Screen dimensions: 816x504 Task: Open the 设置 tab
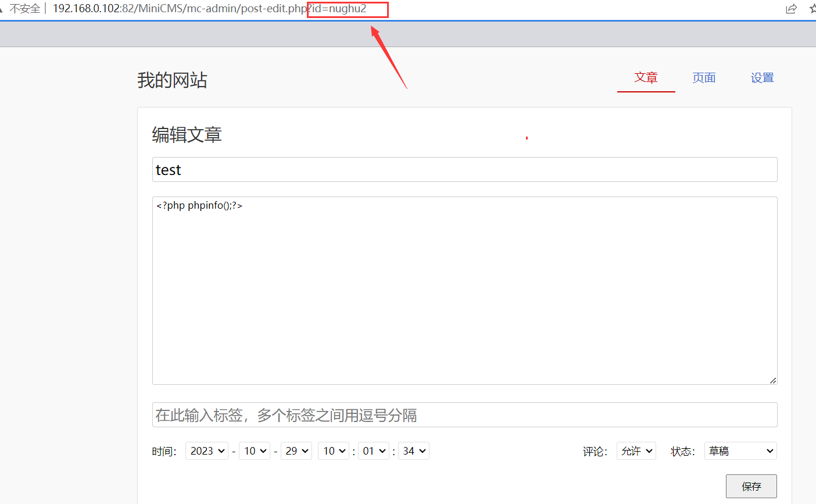[x=762, y=78]
